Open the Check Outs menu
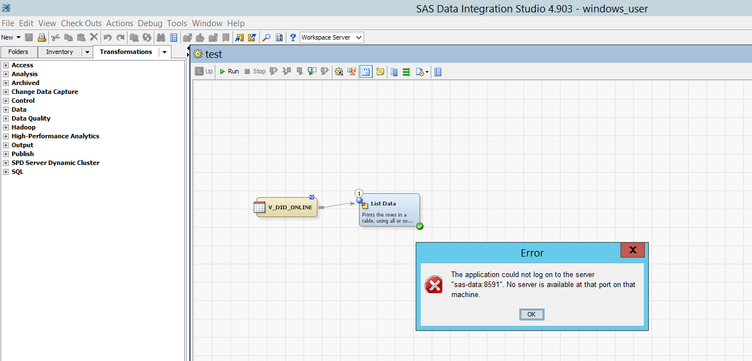 point(81,23)
